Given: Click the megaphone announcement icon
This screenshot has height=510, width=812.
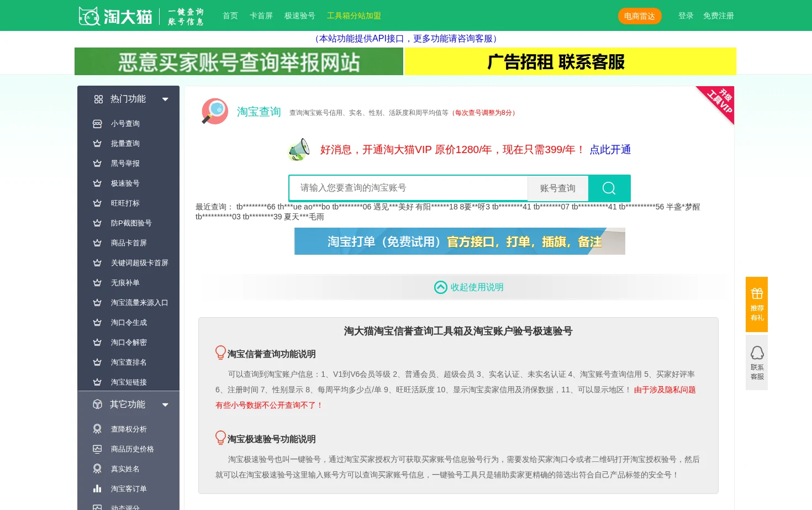Looking at the screenshot, I should click(x=299, y=150).
